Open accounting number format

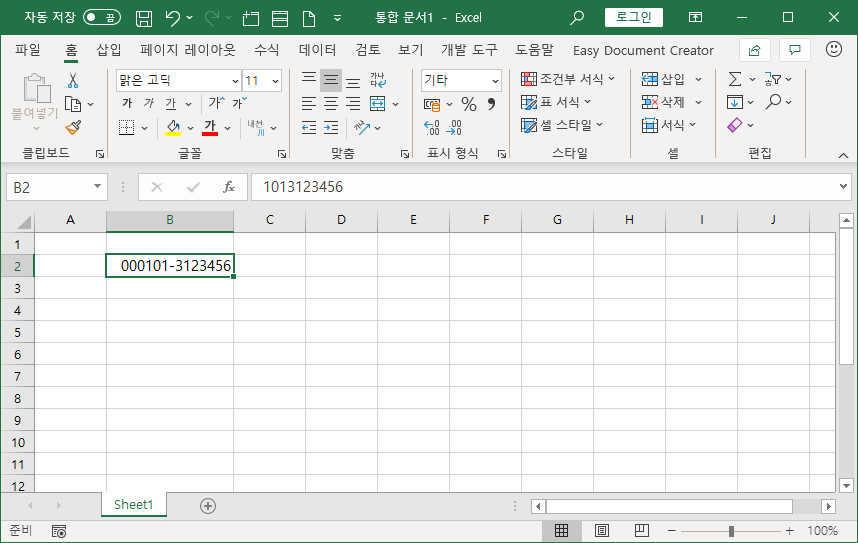click(x=432, y=104)
